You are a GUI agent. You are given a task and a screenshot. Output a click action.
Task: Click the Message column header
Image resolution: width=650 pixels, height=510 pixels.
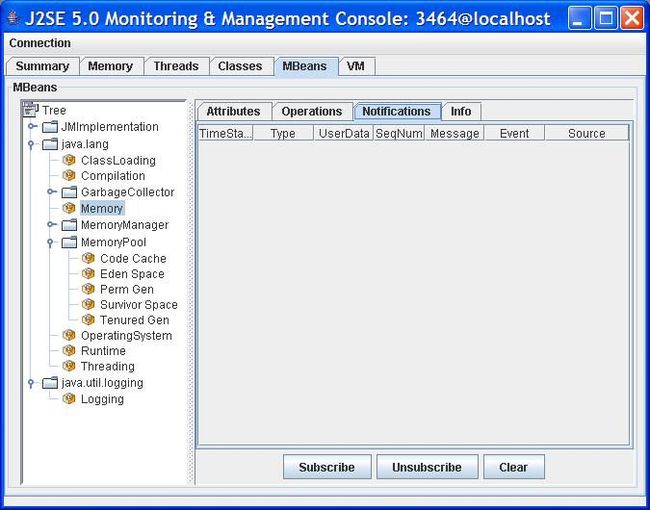455,134
